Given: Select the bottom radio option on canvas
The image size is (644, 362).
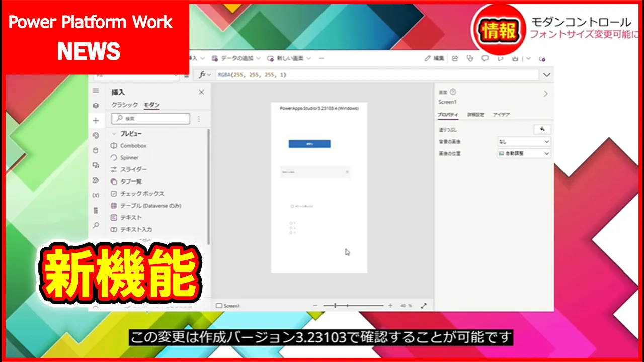Looking at the screenshot, I should (292, 232).
